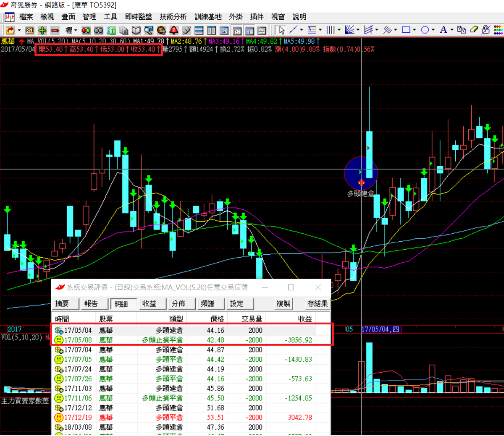Click the gray double circles icon
The width and height of the screenshot is (504, 436).
99,30
